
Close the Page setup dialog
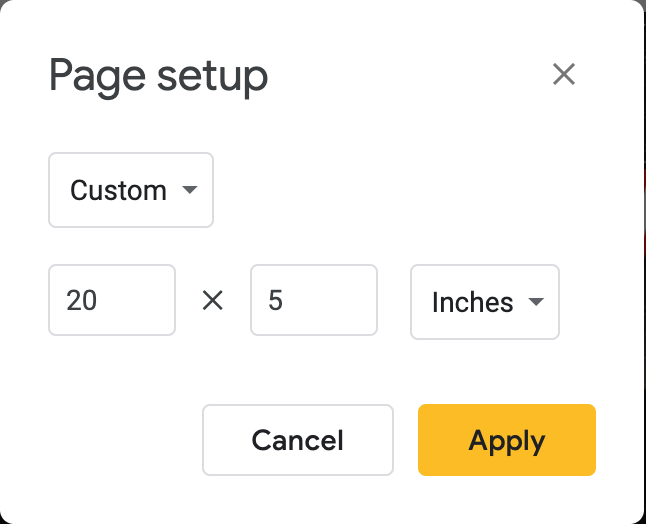click(564, 75)
